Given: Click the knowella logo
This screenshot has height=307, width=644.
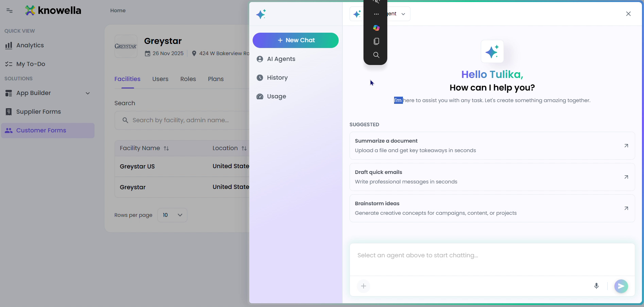Looking at the screenshot, I should (53, 11).
